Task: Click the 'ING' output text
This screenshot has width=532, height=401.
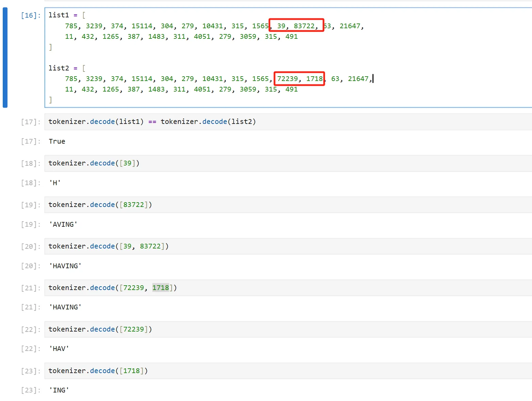Action: tap(59, 390)
